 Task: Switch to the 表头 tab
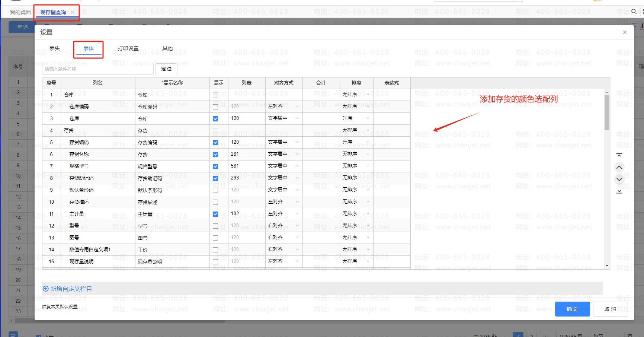pos(54,48)
